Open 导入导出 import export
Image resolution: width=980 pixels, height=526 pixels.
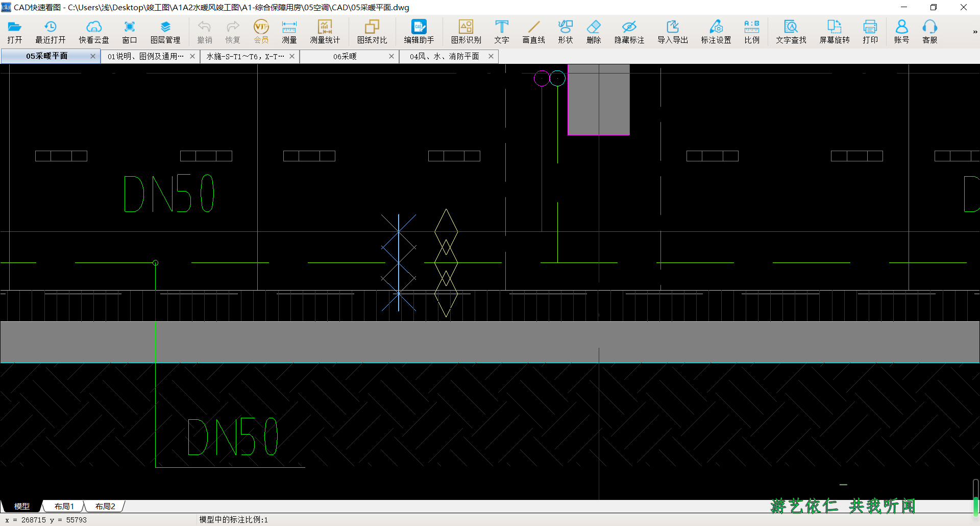click(673, 32)
